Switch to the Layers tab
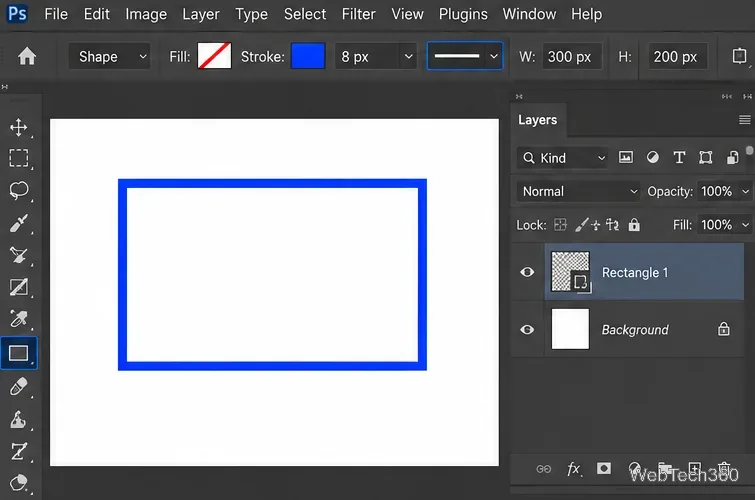The image size is (755, 500). tap(537, 119)
